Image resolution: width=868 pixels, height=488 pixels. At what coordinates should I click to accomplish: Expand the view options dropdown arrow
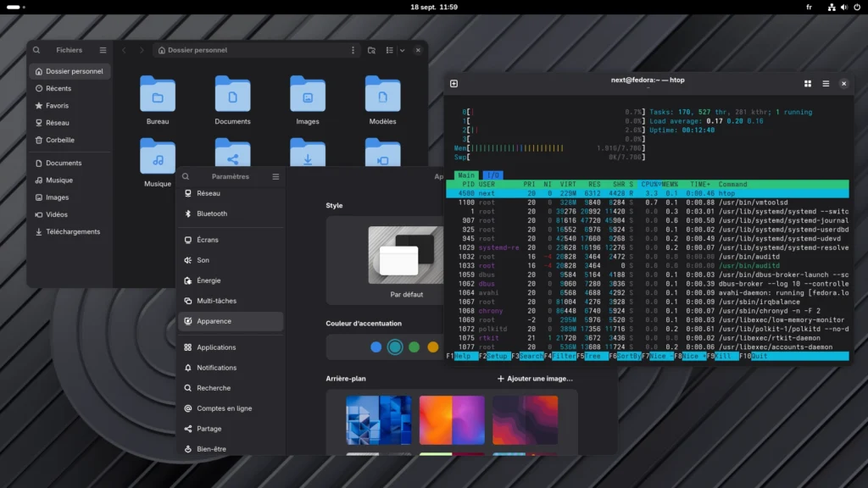403,50
